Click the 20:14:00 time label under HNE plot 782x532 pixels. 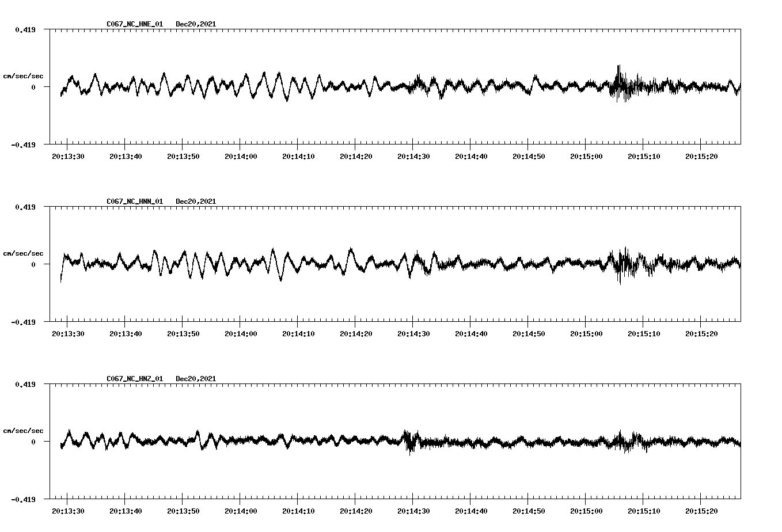click(241, 156)
